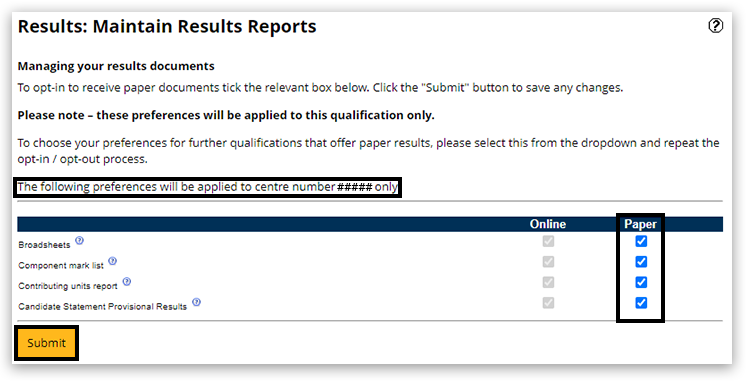Click the Online column header
Image resolution: width=750 pixels, height=382 pixels.
pos(548,224)
